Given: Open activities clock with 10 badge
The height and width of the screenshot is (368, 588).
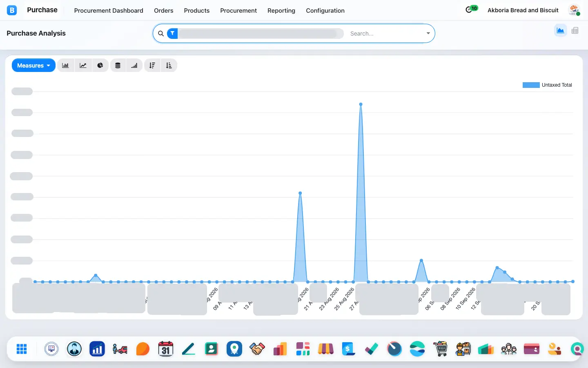Looking at the screenshot, I should (x=471, y=9).
